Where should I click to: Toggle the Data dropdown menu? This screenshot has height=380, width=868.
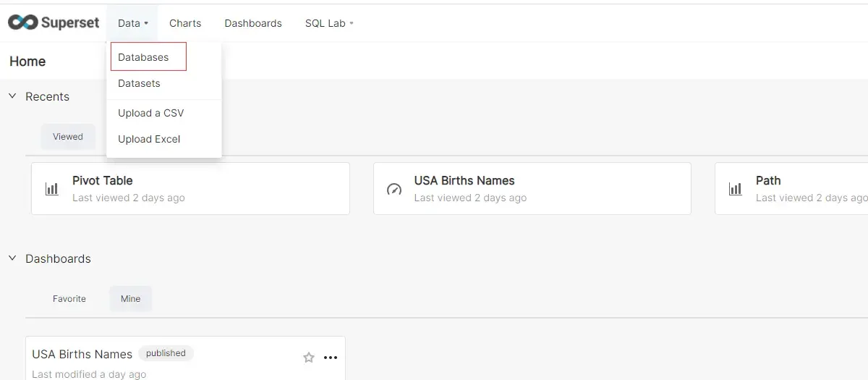pos(132,23)
